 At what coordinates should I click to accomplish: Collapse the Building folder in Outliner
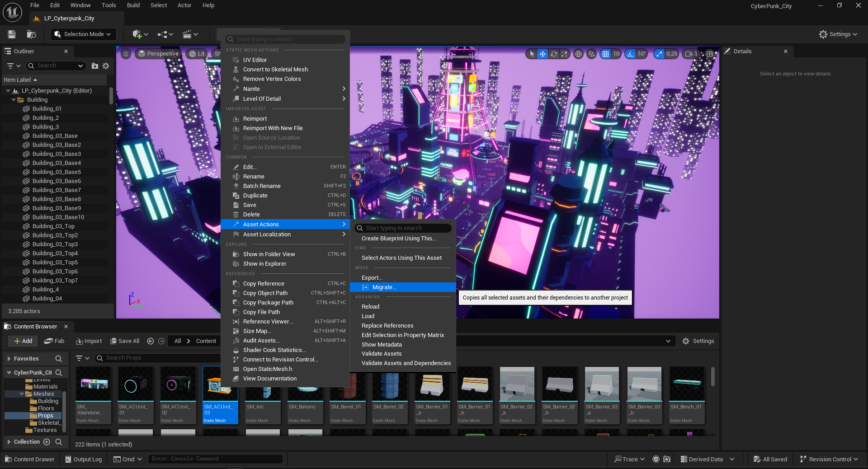(x=14, y=100)
